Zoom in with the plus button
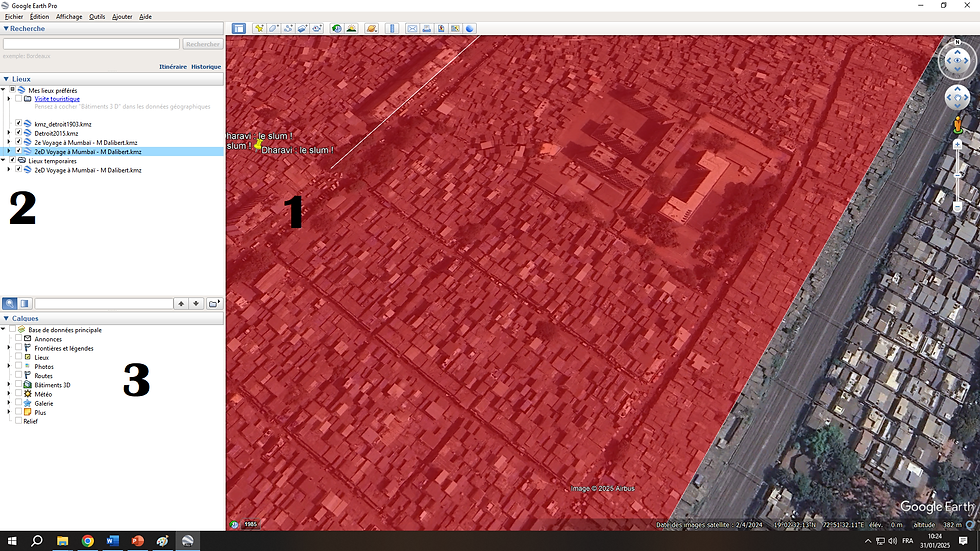 click(x=957, y=144)
